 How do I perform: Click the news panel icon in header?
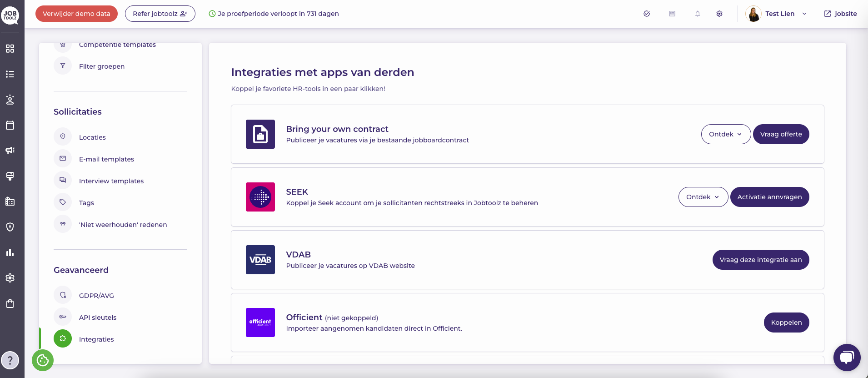(x=672, y=14)
